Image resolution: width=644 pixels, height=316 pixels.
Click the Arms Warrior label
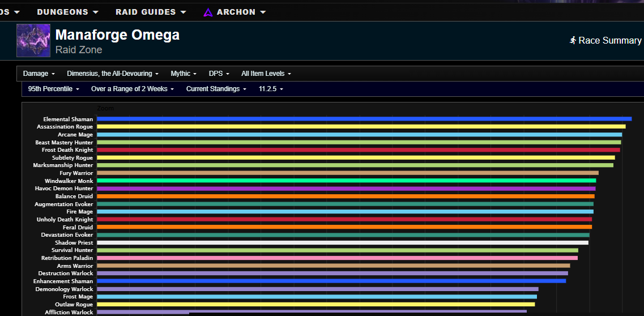(x=75, y=266)
